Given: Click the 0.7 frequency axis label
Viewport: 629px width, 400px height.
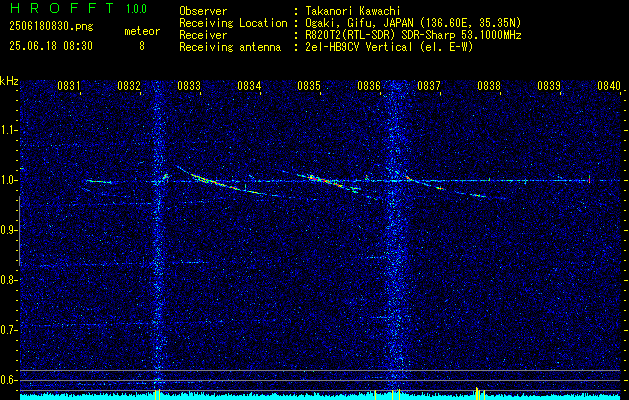Looking at the screenshot, I should point(7,330).
